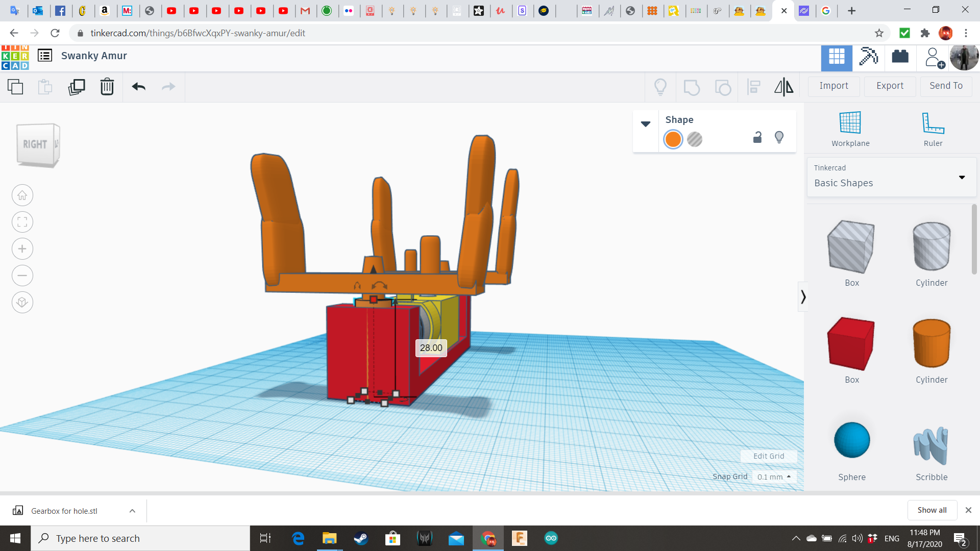Open the Ruler tool in the sidebar
980x551 pixels.
933,125
